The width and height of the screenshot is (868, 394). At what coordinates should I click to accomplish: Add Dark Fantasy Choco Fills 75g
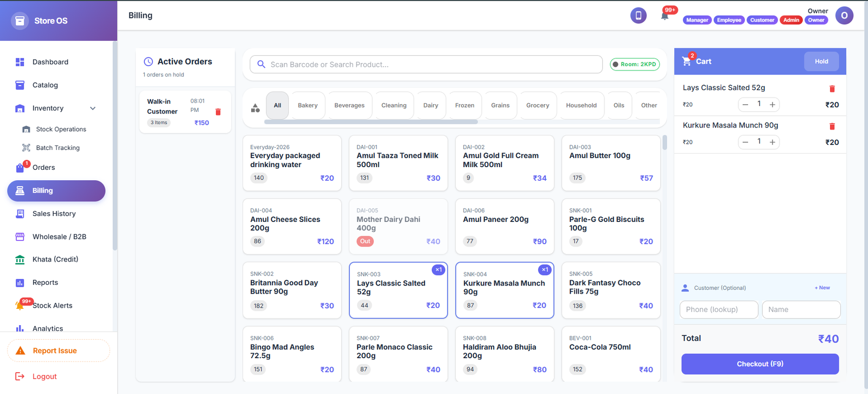pyautogui.click(x=611, y=290)
